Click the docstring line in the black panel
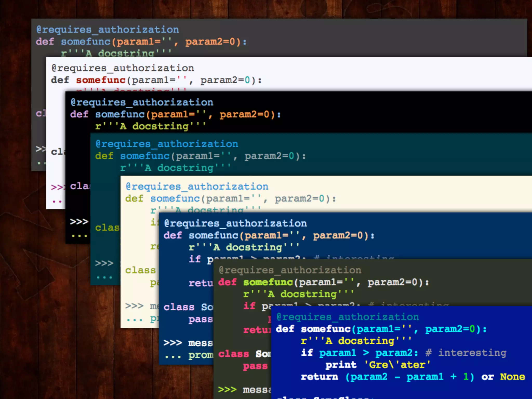The width and height of the screenshot is (532, 399). point(150,126)
